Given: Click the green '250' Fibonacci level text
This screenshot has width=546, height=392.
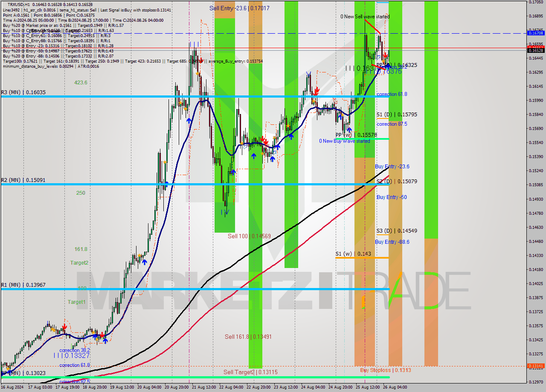Looking at the screenshot, I should coord(81,193).
